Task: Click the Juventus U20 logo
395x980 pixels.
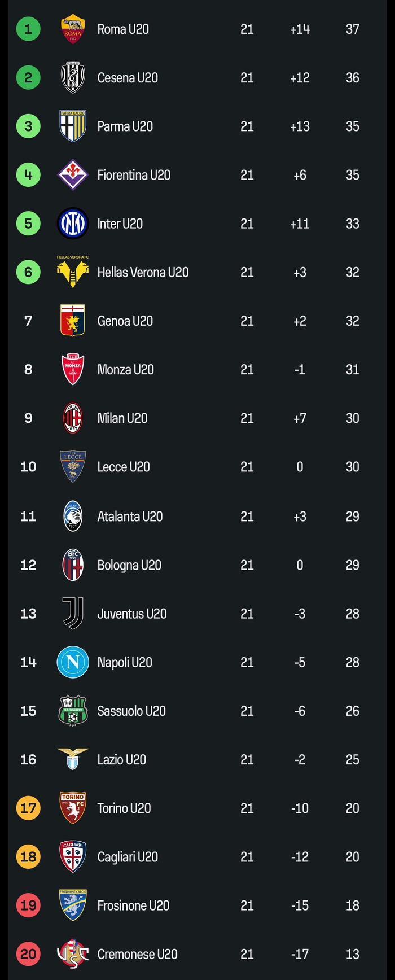Action: (73, 614)
